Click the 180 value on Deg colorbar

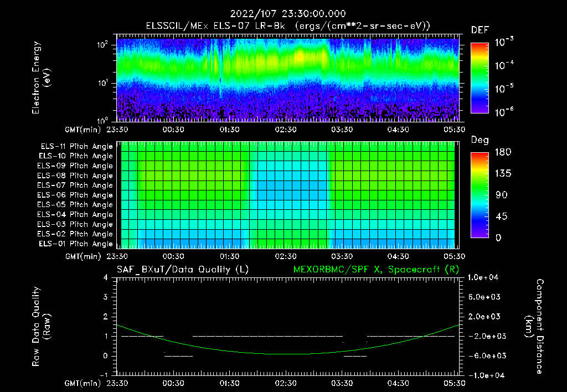point(503,152)
